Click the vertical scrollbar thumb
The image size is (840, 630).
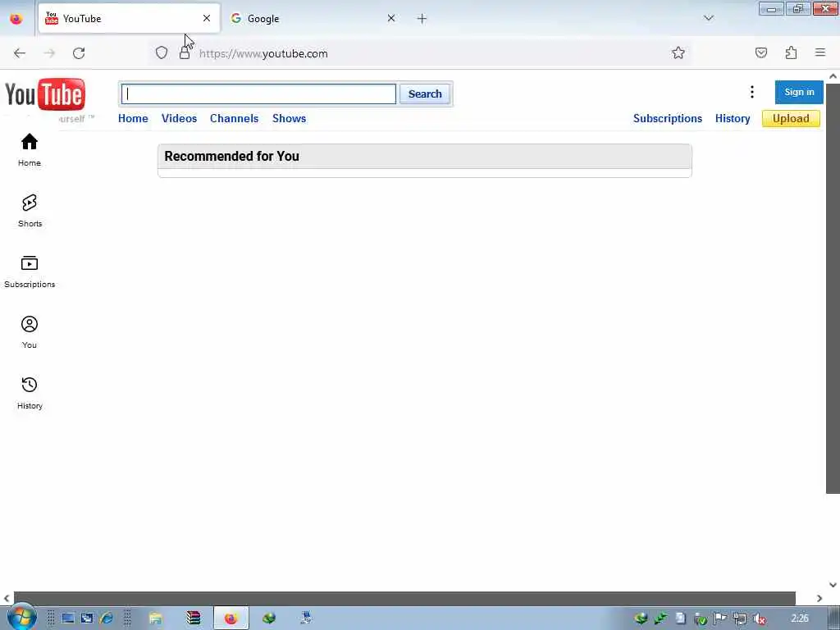coord(833,288)
